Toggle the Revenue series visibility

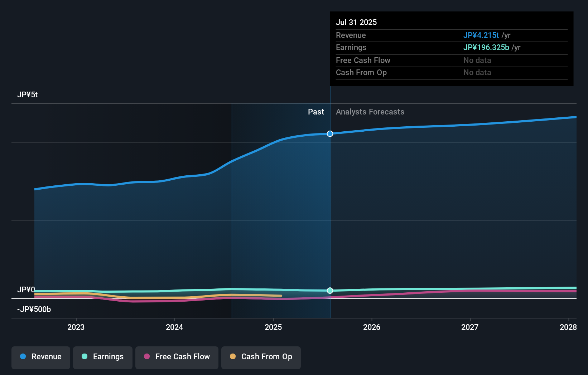pos(40,357)
